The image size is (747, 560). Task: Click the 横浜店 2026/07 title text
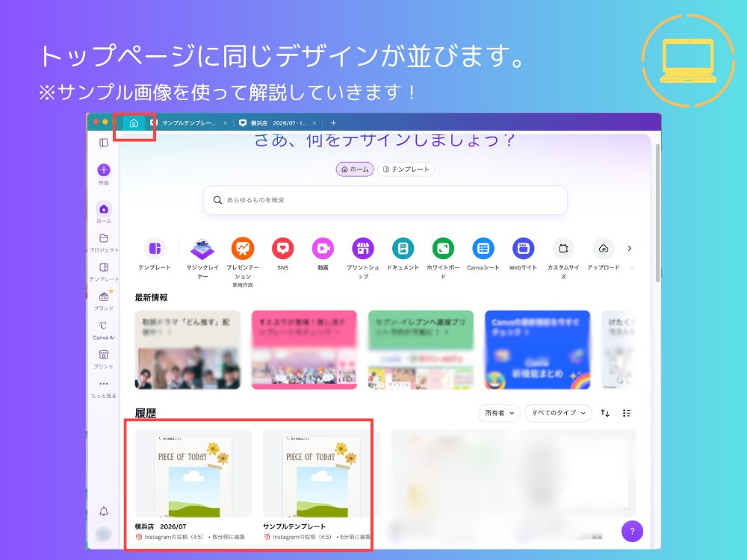tap(161, 526)
